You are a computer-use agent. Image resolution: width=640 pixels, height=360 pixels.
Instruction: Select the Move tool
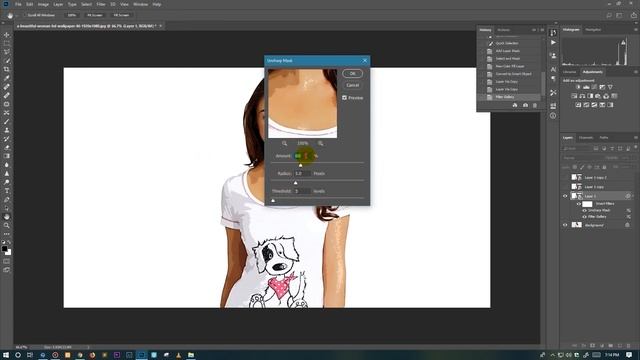click(7, 35)
